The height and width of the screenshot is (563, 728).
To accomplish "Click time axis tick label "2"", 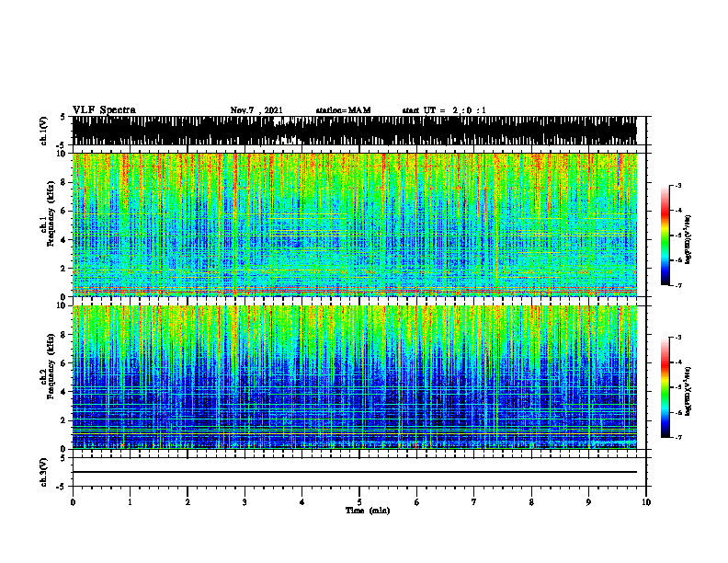I will point(188,501).
